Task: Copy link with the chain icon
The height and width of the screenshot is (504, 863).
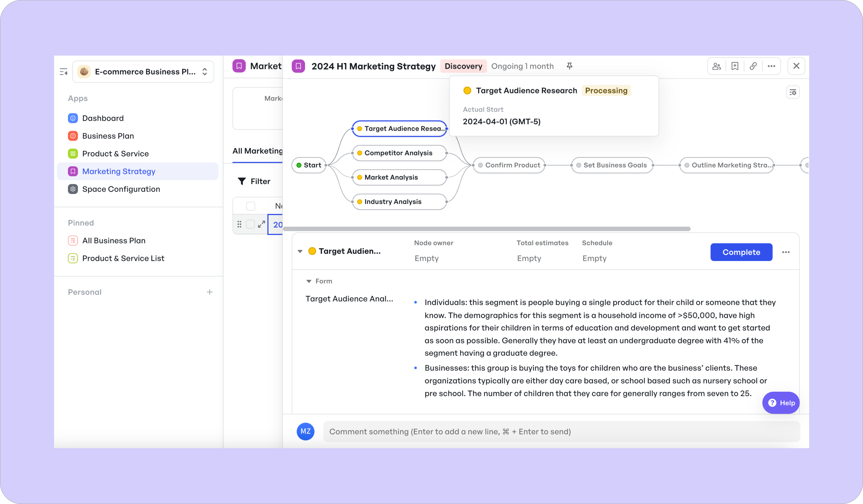Action: tap(753, 66)
